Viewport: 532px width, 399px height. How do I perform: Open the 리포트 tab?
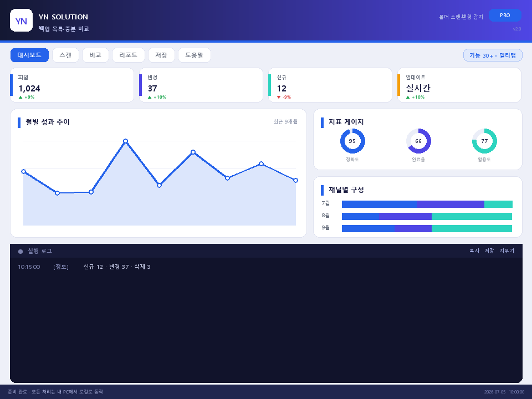tap(128, 55)
